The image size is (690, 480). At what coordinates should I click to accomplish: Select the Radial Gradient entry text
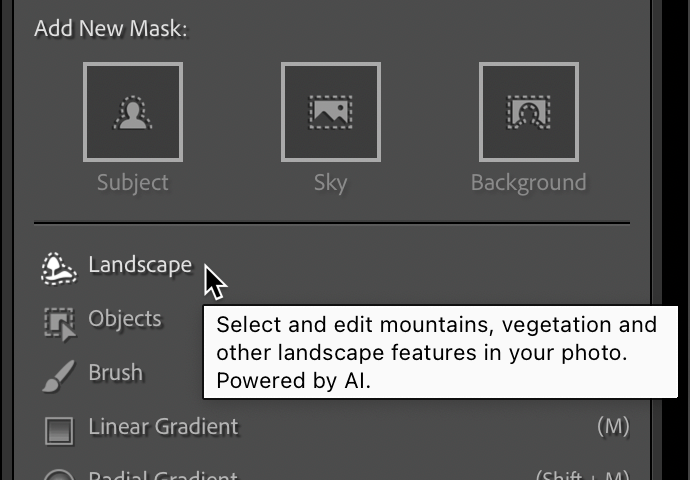[164, 474]
